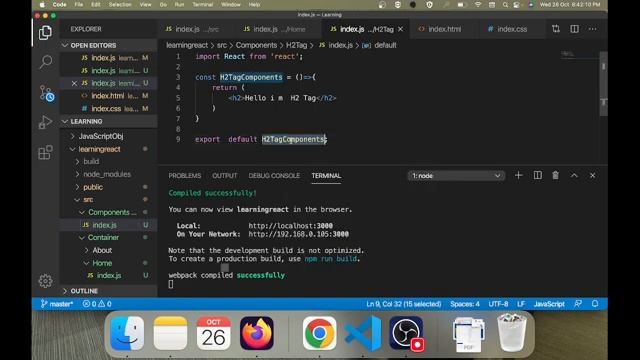
Task: Close index.js in Open Editors list
Action: 74,83
